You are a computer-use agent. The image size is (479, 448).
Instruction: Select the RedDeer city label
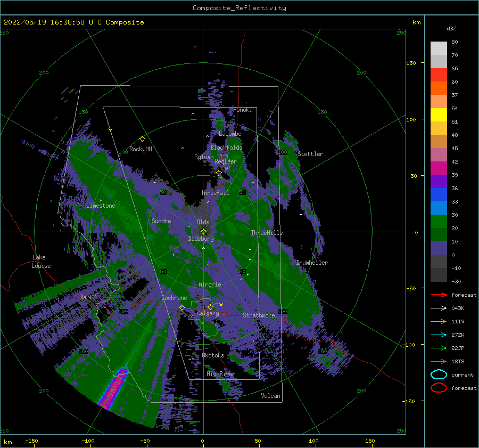tap(226, 161)
